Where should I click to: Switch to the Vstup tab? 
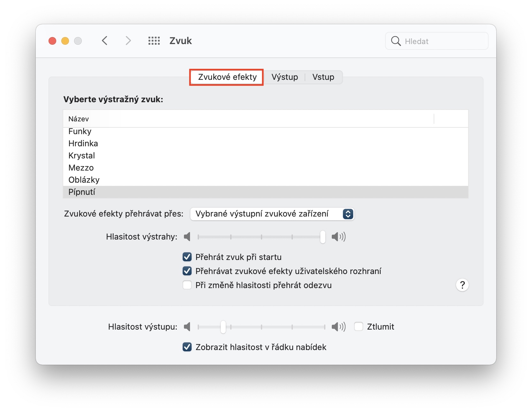pos(323,77)
